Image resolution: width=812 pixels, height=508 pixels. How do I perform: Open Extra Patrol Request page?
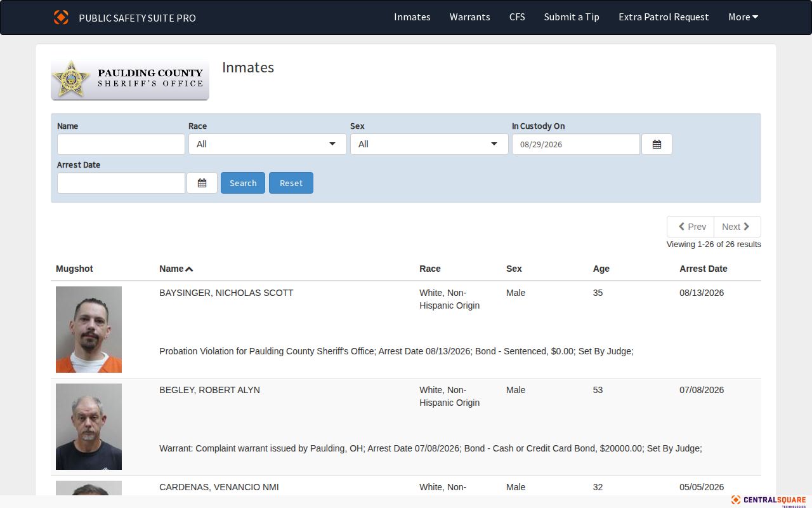coord(664,17)
